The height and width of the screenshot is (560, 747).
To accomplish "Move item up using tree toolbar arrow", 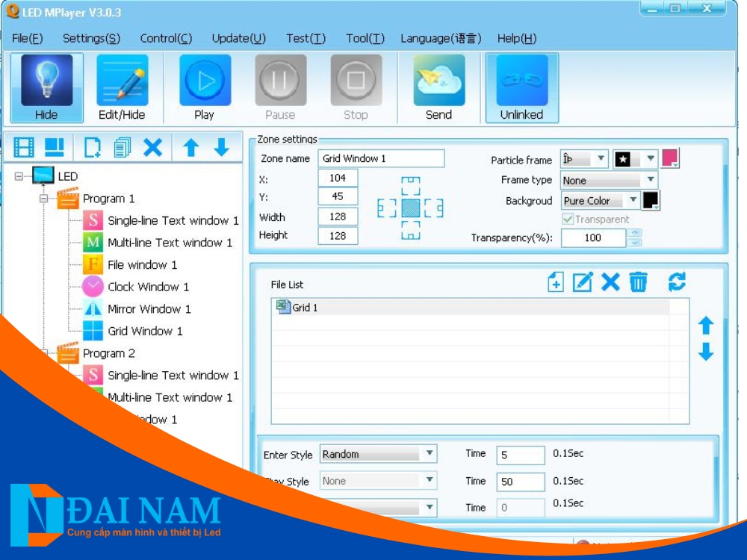I will (190, 147).
